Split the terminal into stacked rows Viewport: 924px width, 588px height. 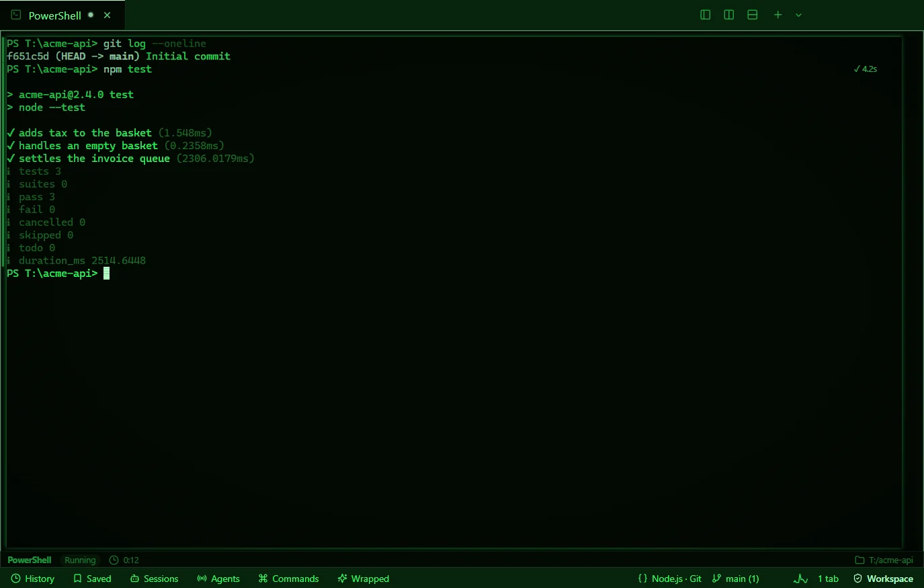pos(753,15)
